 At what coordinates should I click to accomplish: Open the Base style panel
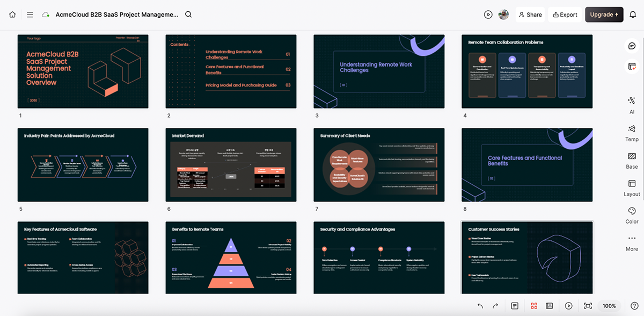pos(631,159)
